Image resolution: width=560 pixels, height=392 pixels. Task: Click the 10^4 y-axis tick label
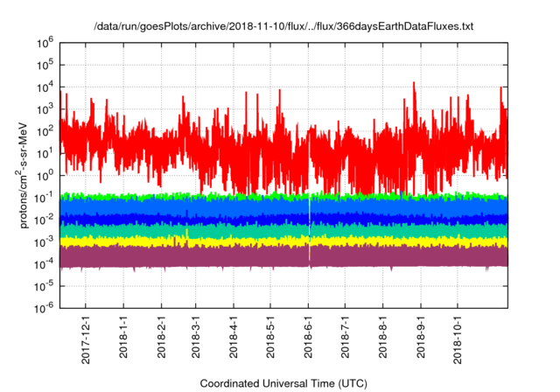[45, 87]
